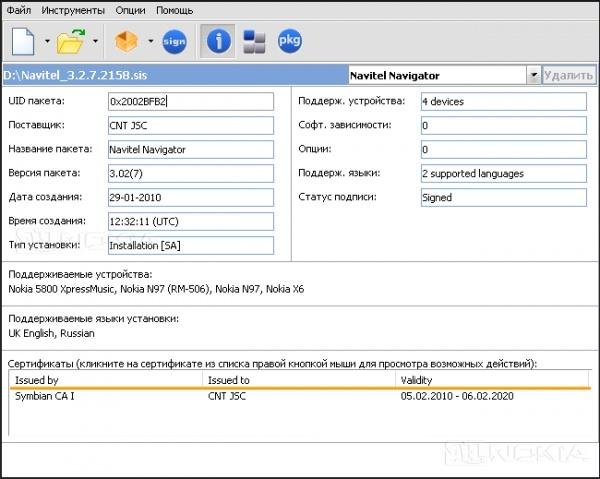Open the new document dropdown arrow

[x=47, y=41]
